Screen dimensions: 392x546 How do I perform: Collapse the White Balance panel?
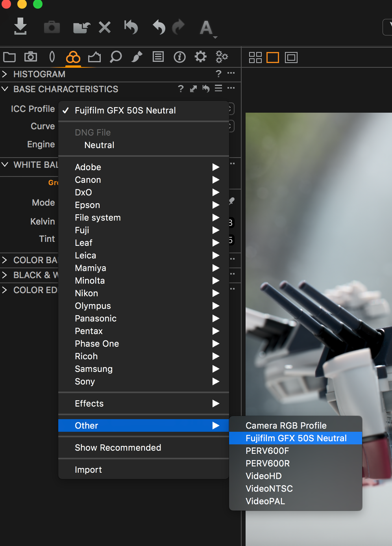(5, 164)
